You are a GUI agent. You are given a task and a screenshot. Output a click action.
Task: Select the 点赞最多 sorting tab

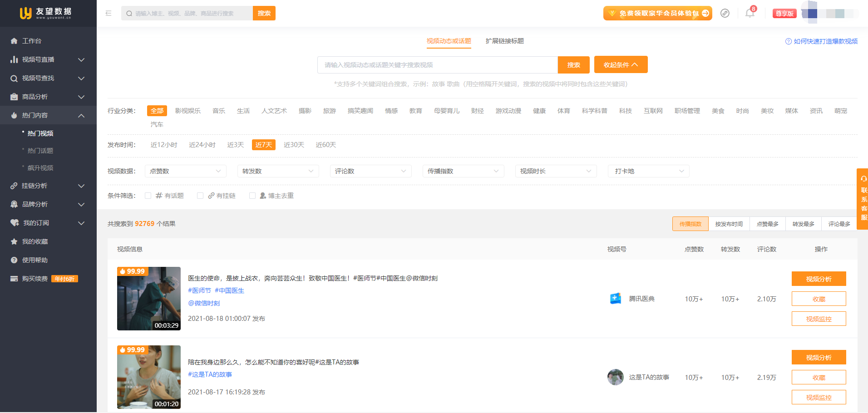tap(767, 223)
